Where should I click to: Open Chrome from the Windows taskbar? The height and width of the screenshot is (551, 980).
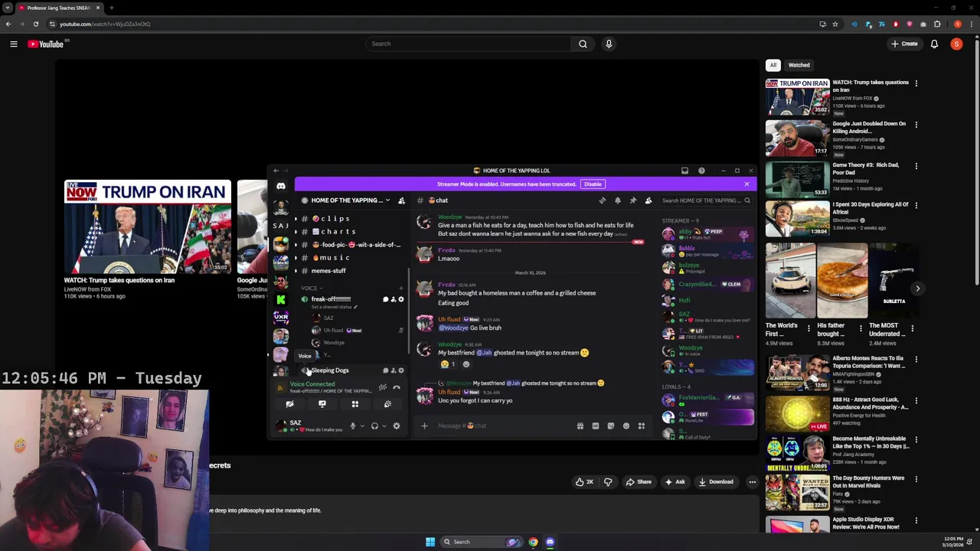(533, 542)
